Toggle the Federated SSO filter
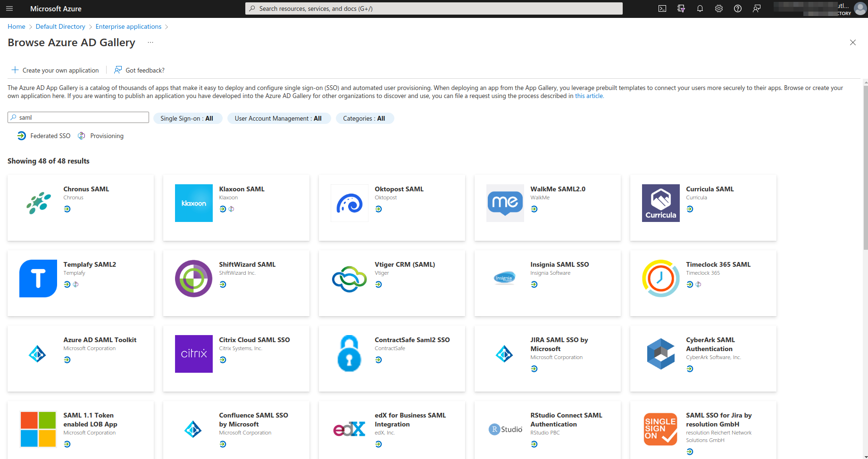The image size is (868, 459). [x=43, y=136]
